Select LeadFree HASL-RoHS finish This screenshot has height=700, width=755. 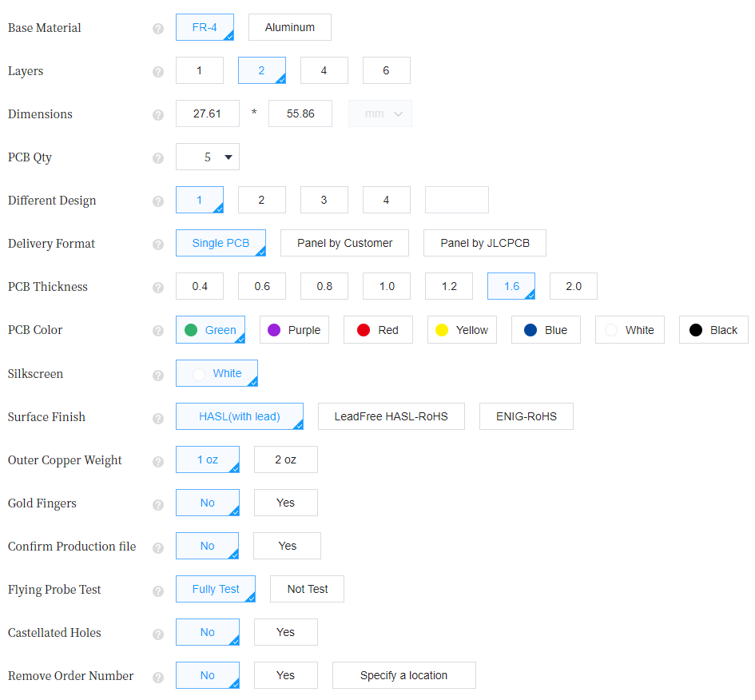pos(391,416)
